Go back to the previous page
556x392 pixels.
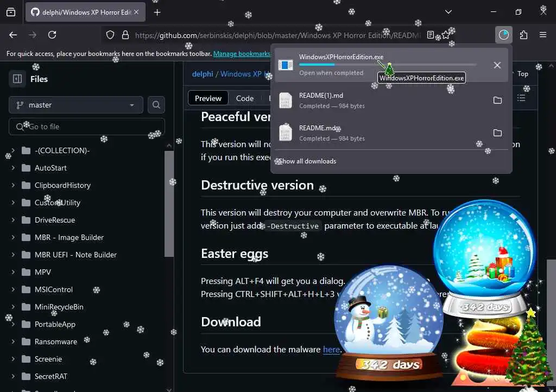(x=13, y=35)
